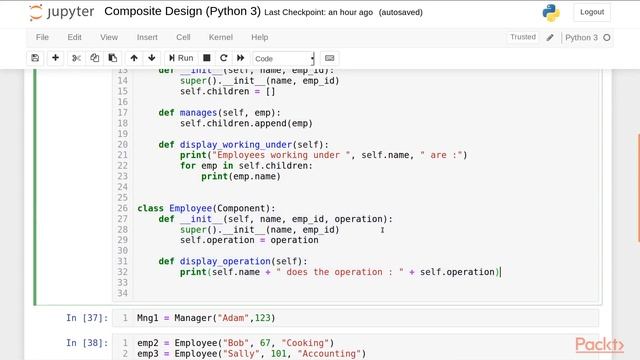This screenshot has height=360, width=640.
Task: Click the for emp in self.children line
Action: 246,166
